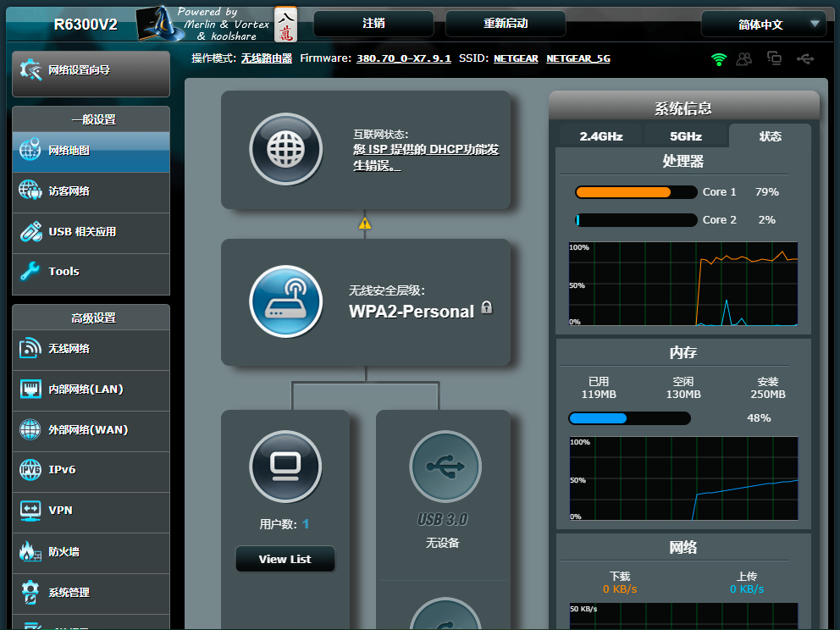Go to 内部网络(LAN) settings
Image resolution: width=840 pixels, height=630 pixels.
pyautogui.click(x=91, y=390)
